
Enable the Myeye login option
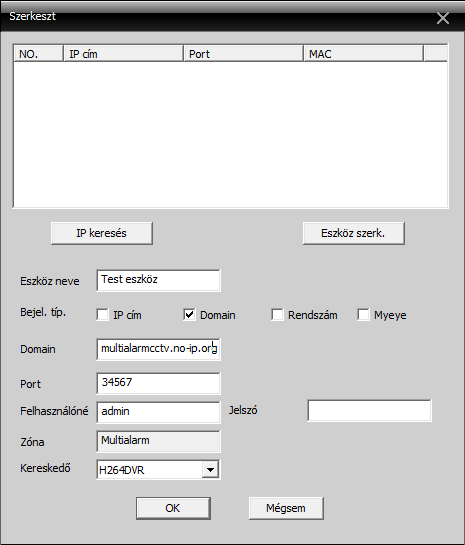363,315
